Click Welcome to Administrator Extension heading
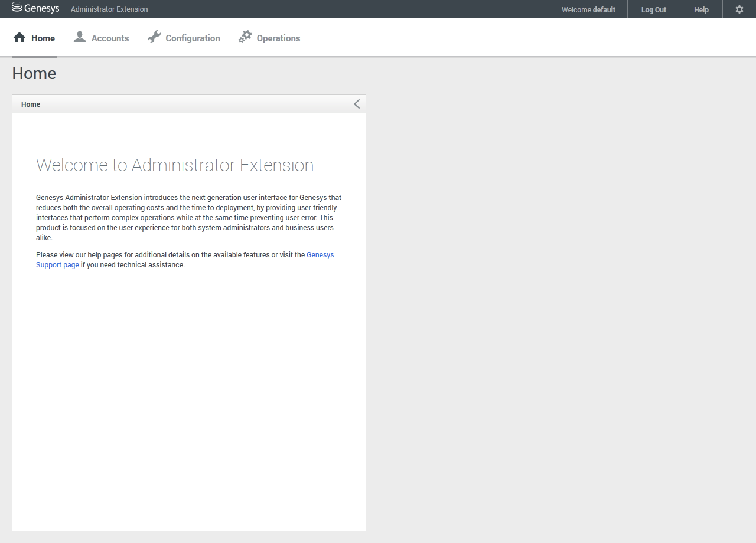 (175, 165)
